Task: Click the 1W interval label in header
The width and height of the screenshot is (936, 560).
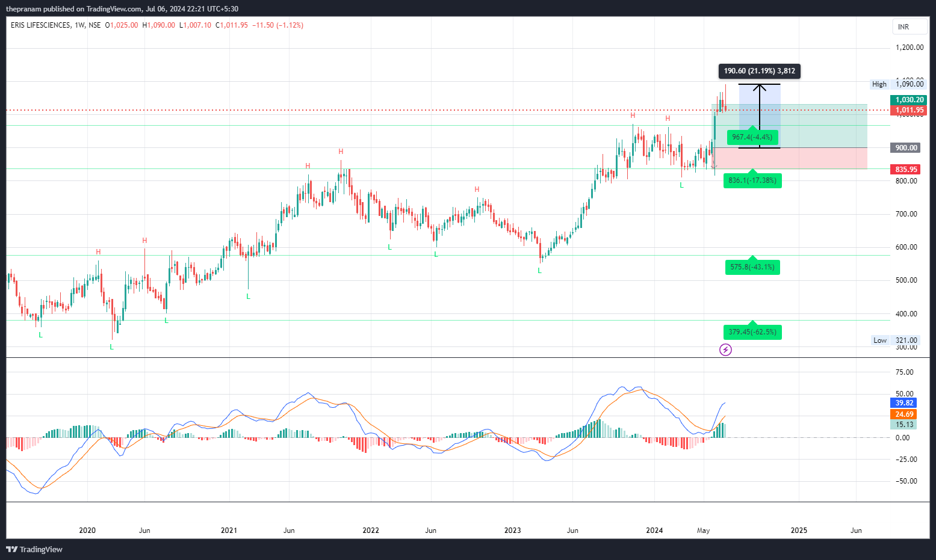Action: [79, 25]
